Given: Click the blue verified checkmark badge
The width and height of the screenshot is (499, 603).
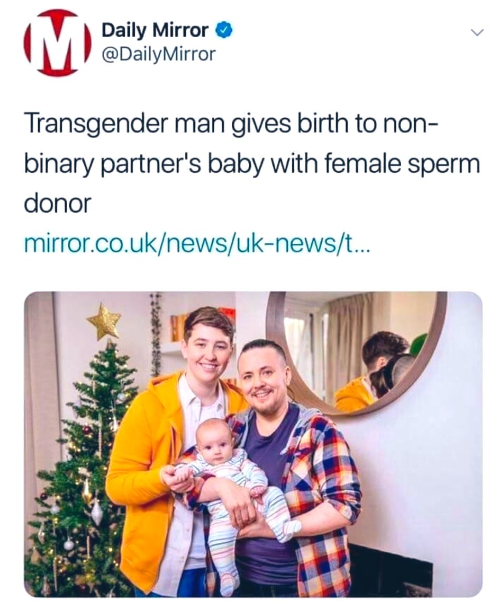Looking at the screenshot, I should [225, 30].
